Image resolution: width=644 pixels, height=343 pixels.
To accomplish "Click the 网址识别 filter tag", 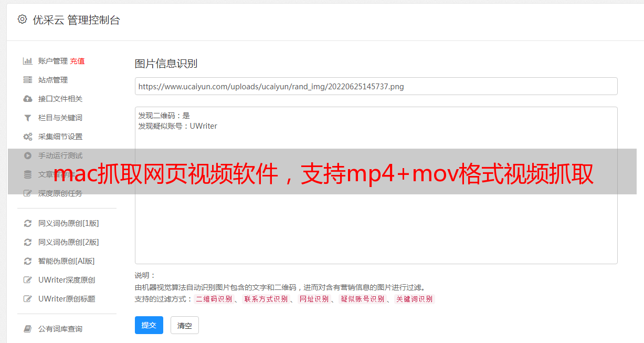I will [314, 299].
